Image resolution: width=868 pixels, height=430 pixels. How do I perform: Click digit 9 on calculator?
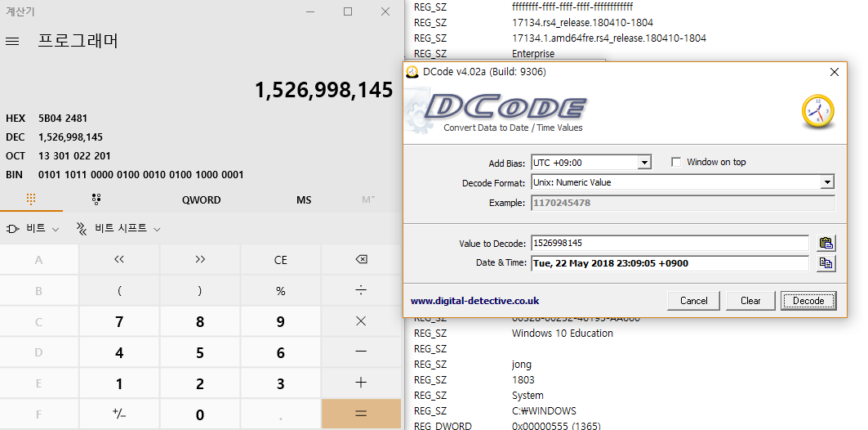[281, 321]
